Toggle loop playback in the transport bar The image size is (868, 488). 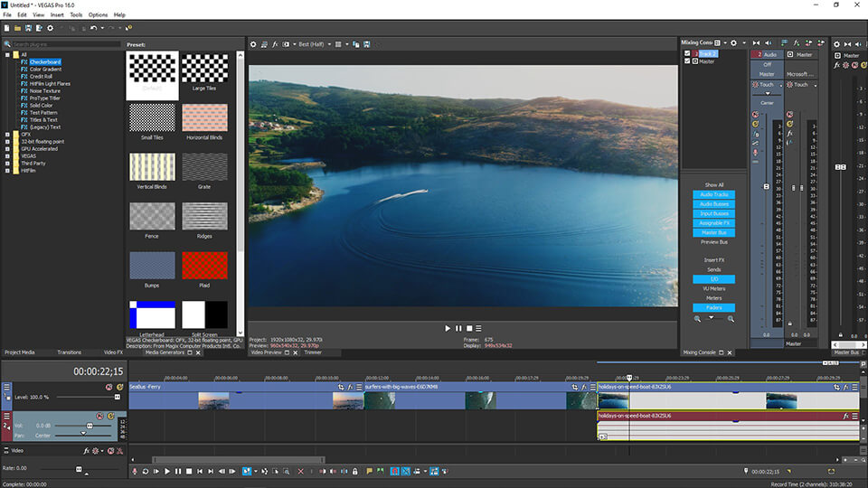(146, 472)
